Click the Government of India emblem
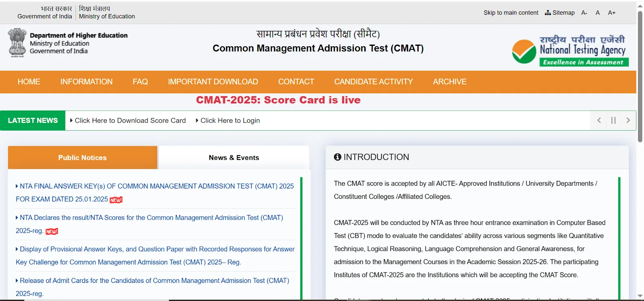644x301 pixels. click(17, 43)
